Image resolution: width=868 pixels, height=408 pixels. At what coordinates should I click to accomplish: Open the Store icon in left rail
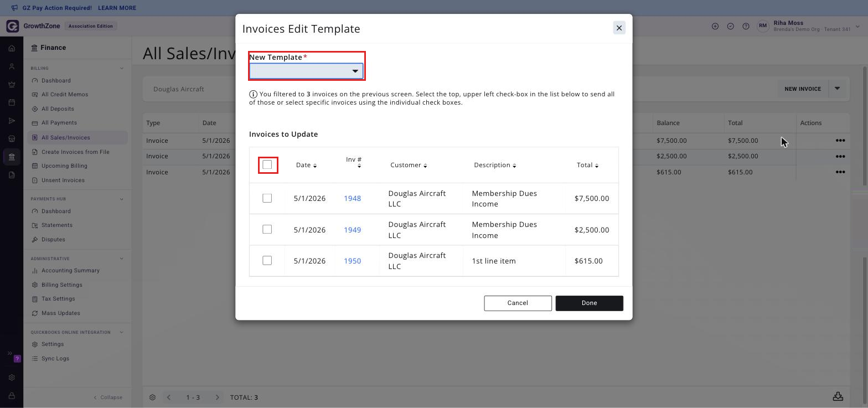click(x=12, y=138)
